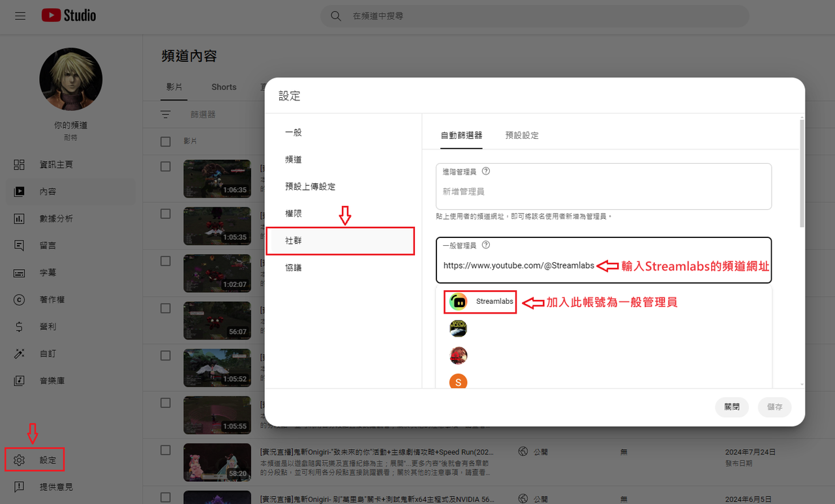This screenshot has height=504, width=835.
Task: Open 著作權 copyright sidebar item
Action: [71, 299]
